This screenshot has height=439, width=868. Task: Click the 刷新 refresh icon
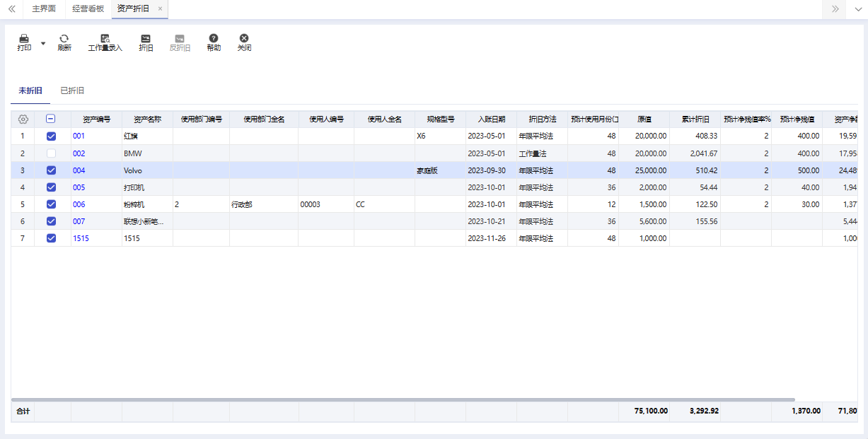pos(64,38)
